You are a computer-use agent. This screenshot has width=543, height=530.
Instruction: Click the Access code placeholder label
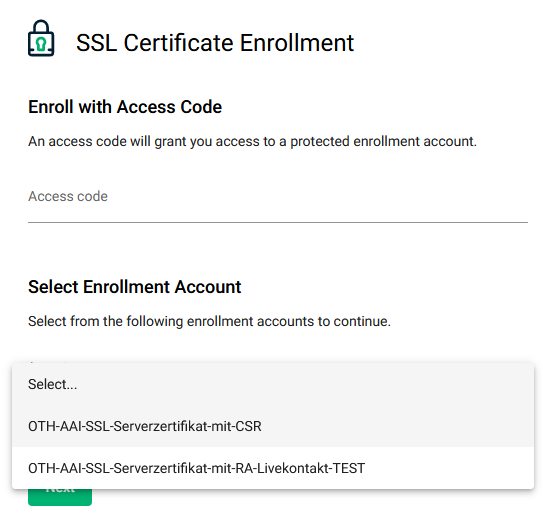(68, 196)
